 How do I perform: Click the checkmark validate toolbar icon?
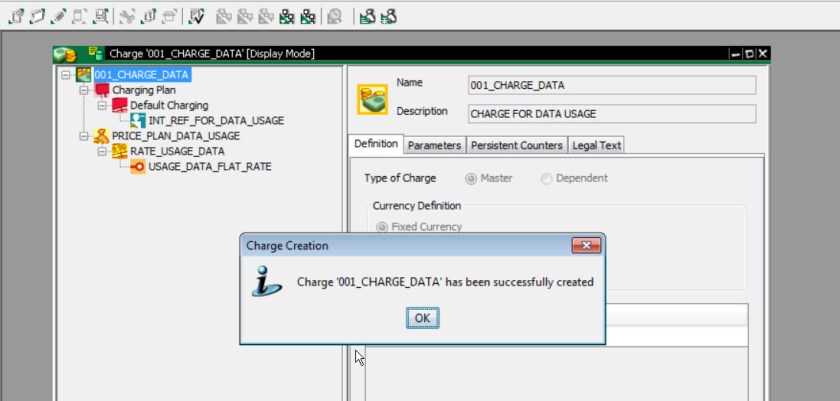click(197, 17)
